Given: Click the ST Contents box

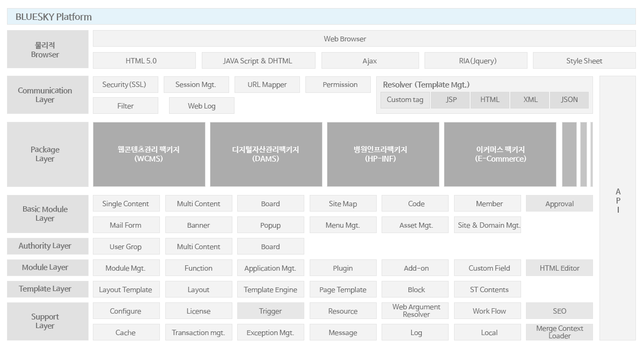Looking at the screenshot, I should [x=487, y=289].
